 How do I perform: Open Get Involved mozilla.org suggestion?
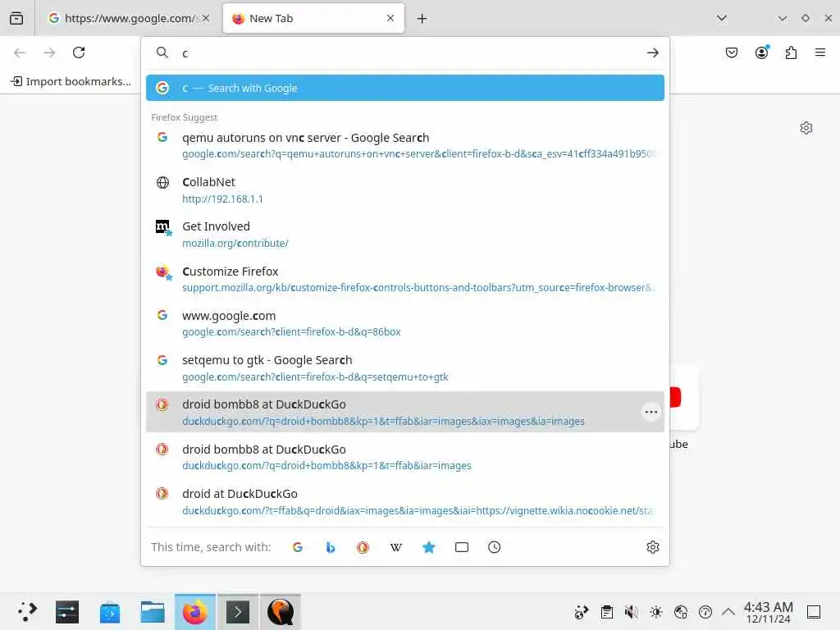pyautogui.click(x=405, y=234)
